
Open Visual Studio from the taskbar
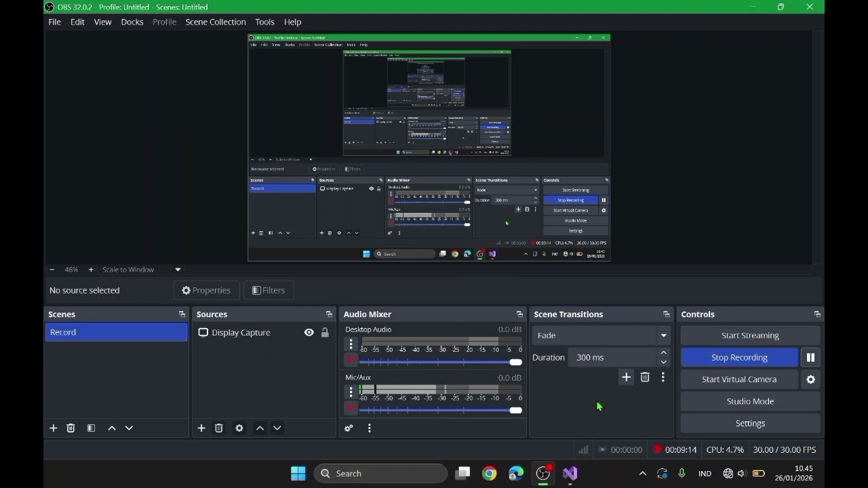[570, 473]
